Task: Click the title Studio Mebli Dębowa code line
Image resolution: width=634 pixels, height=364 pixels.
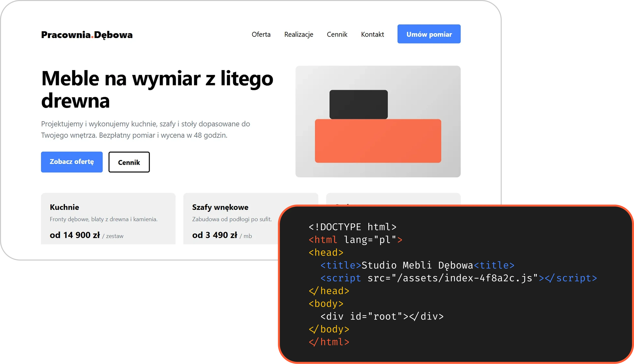Action: (x=417, y=265)
